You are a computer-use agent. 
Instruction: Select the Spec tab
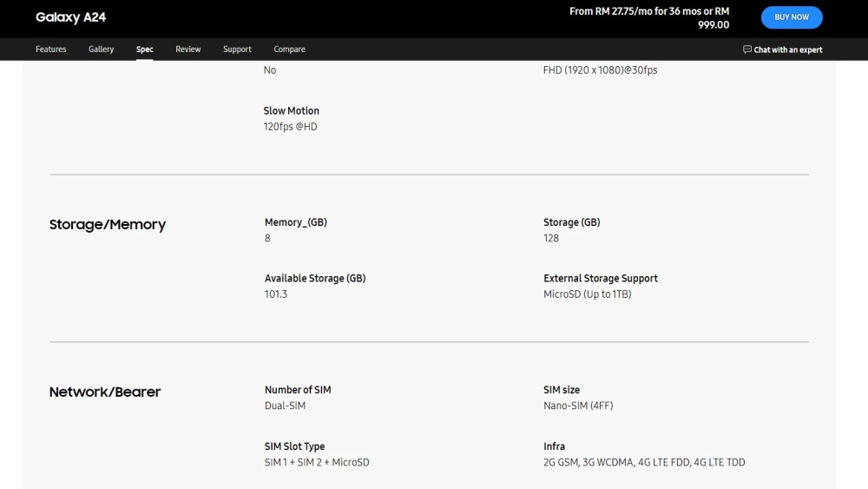tap(145, 50)
